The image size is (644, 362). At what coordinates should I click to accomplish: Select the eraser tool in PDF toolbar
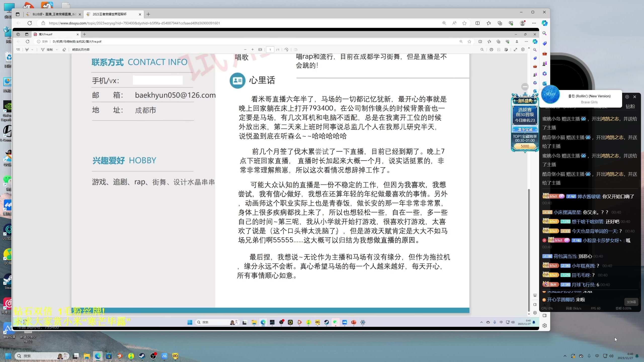[x=64, y=50]
